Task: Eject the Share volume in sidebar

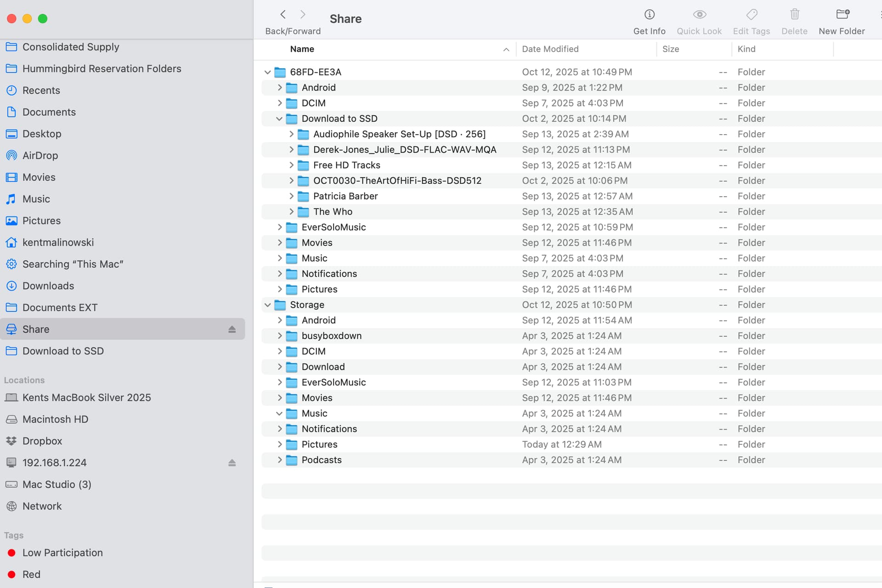Action: 232,329
